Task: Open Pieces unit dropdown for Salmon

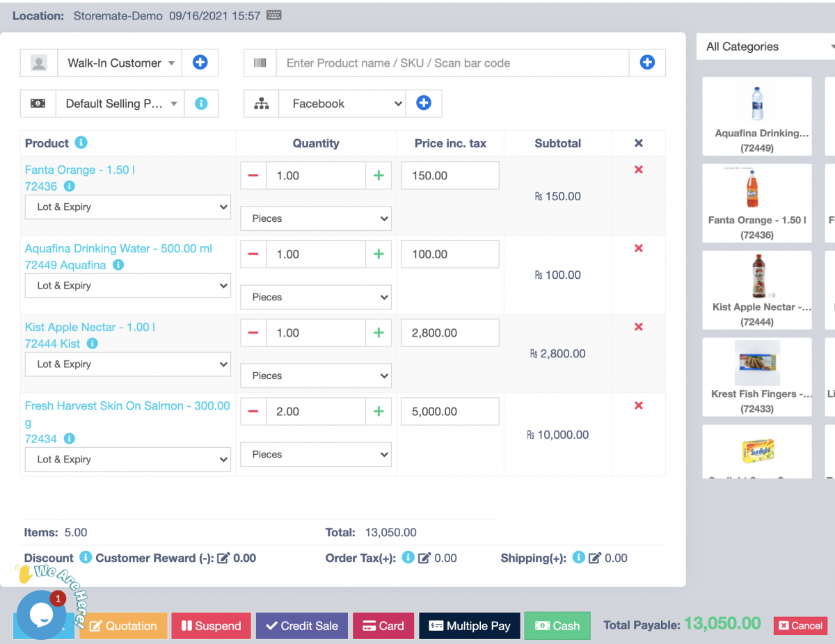Action: (x=316, y=454)
